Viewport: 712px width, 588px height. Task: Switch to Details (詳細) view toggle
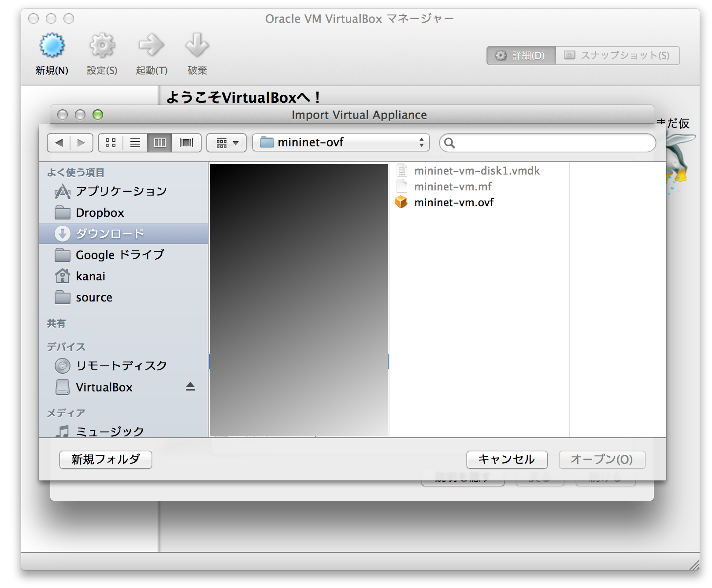[x=521, y=56]
